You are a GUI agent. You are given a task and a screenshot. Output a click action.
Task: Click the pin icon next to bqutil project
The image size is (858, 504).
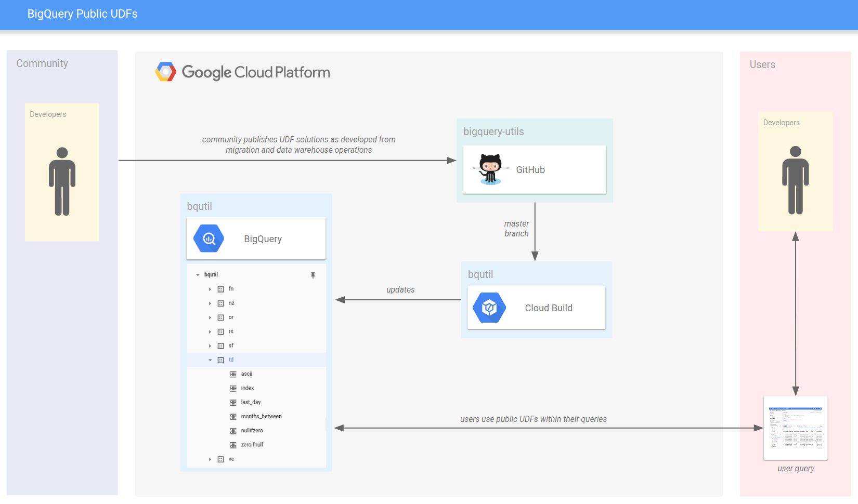[313, 275]
